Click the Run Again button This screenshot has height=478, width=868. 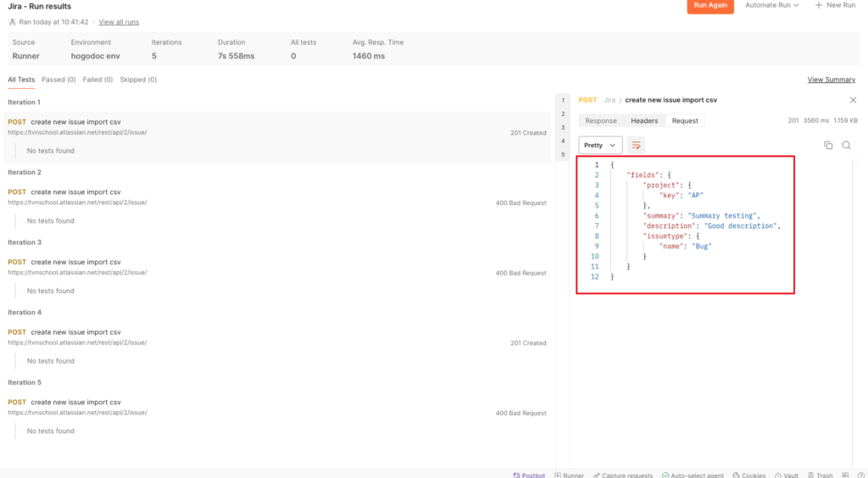710,6
